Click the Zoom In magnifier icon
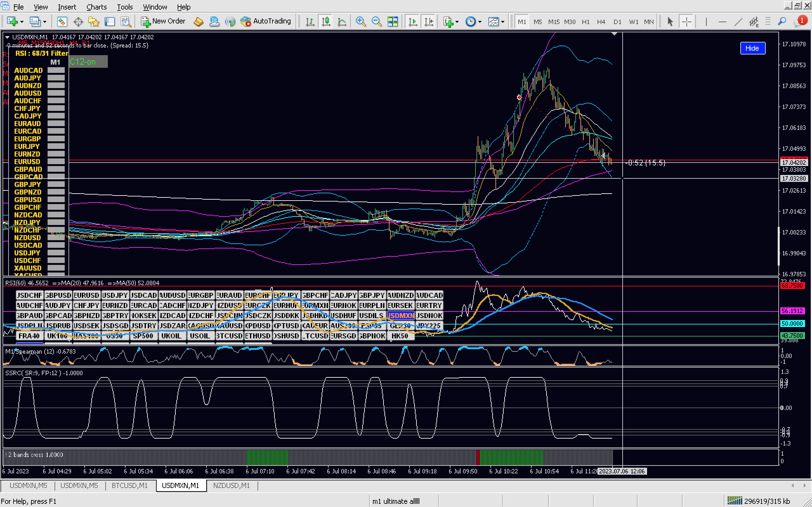The width and height of the screenshot is (812, 507). tap(360, 22)
